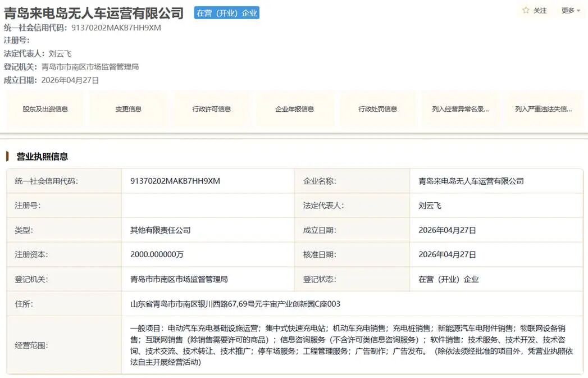The height and width of the screenshot is (378, 588).
Task: Click the 住所 address text in the table
Action: (235, 304)
